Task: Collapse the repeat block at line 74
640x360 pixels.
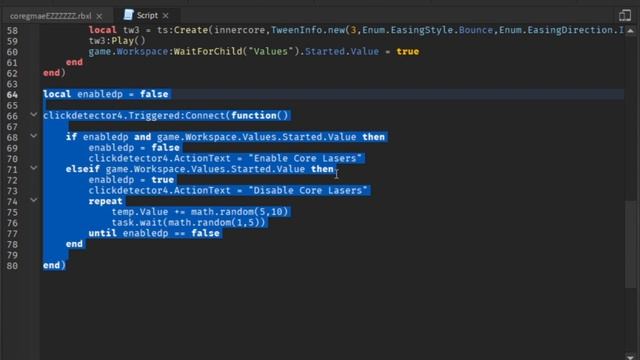Action: pos(34,200)
